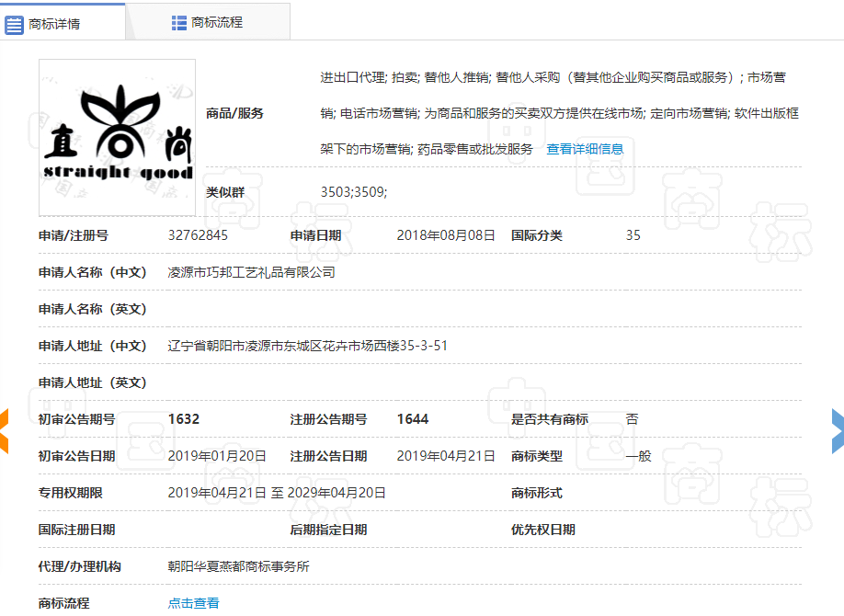Click the similar group value 3503;3509;
This screenshot has height=616, width=844.
coord(354,192)
